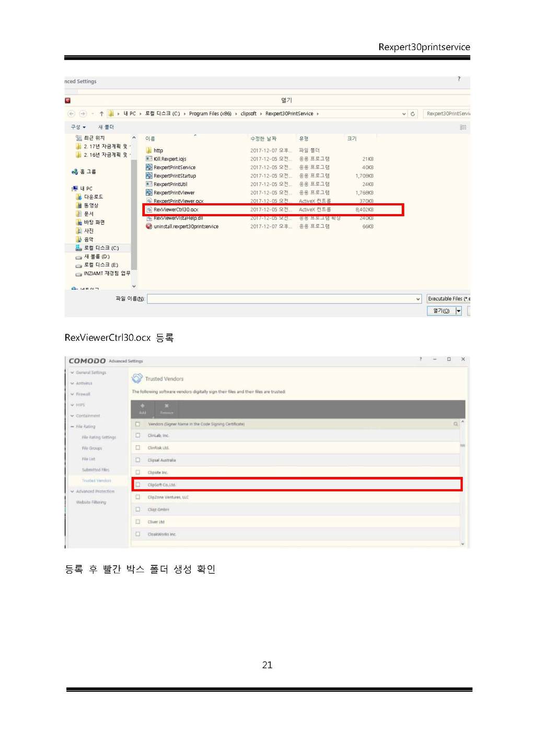Select the RexViewerCtrl30.ocx file icon
The image size is (535, 756).
(x=149, y=210)
